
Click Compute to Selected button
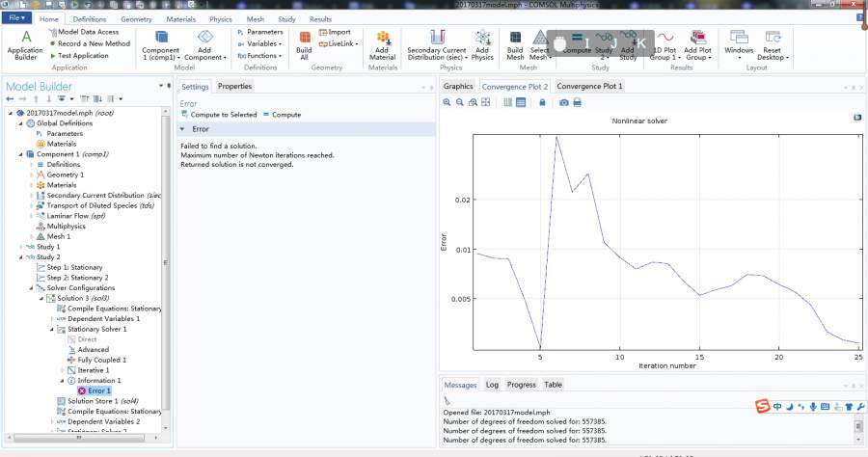(x=219, y=115)
